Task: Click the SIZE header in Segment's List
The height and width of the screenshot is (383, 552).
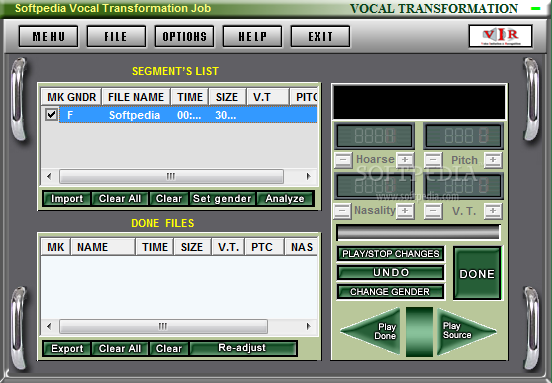Action: (x=227, y=97)
